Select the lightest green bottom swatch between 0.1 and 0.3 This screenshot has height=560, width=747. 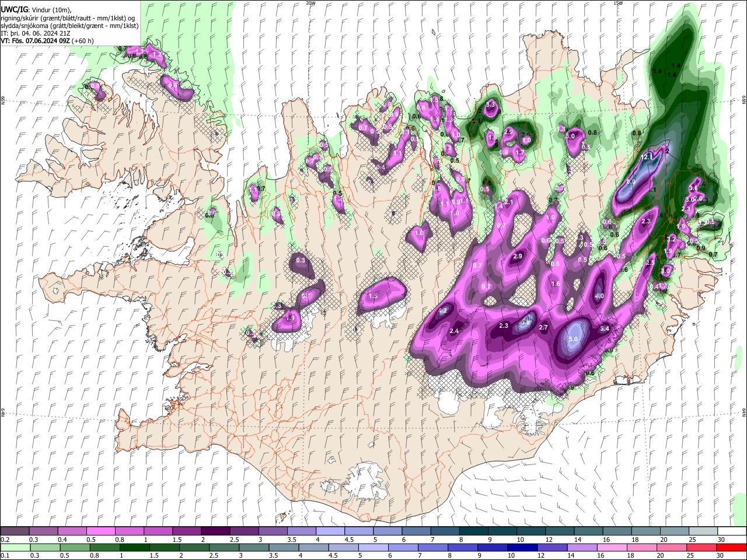pyautogui.click(x=15, y=547)
